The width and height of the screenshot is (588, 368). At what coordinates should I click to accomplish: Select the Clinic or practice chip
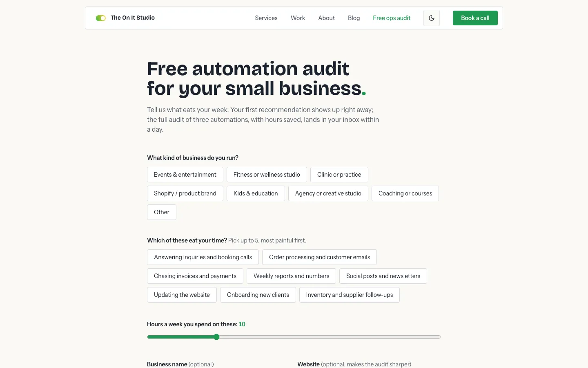(x=339, y=175)
